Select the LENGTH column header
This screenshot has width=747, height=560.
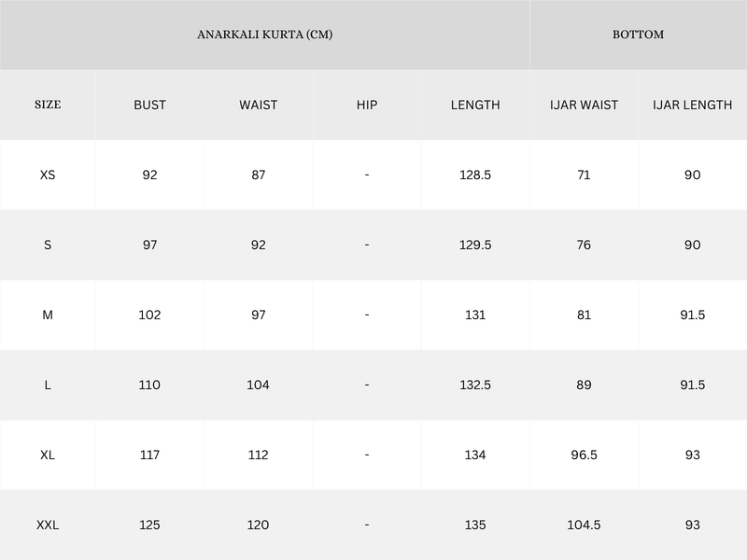[475, 105]
